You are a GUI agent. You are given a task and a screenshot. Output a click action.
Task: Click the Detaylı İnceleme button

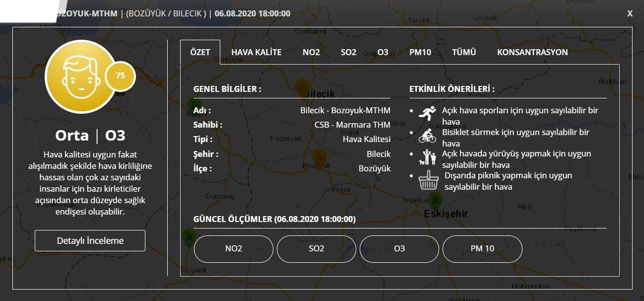(x=90, y=240)
